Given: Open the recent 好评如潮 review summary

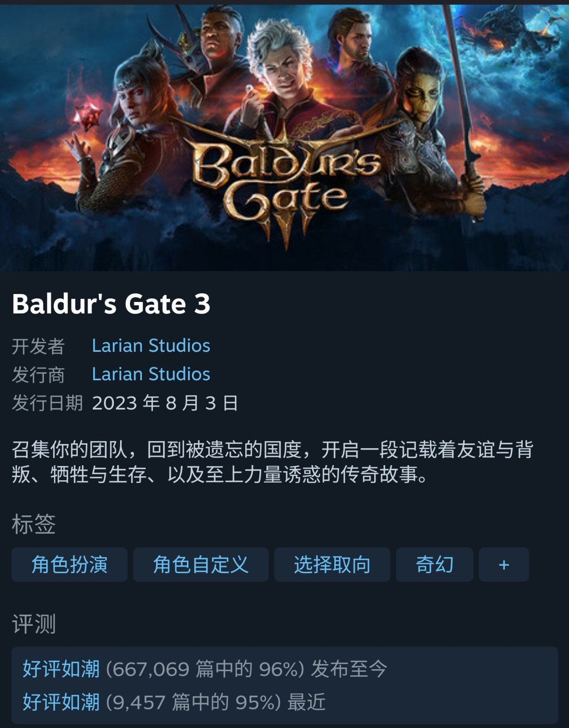Looking at the screenshot, I should [61, 702].
